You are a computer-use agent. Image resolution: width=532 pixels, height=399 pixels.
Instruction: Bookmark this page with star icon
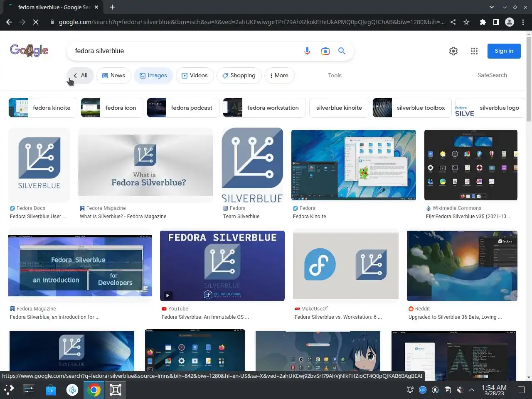[466, 22]
